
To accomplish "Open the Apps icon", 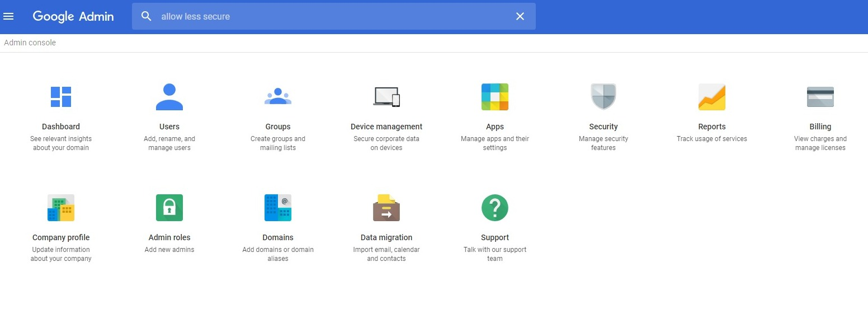I will coord(495,97).
